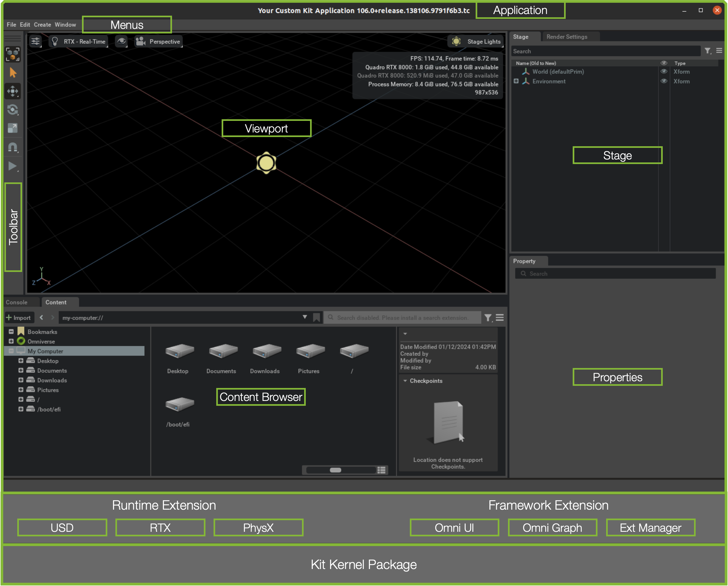
Task: Open viewport settings with the sliders icon
Action: (x=35, y=41)
